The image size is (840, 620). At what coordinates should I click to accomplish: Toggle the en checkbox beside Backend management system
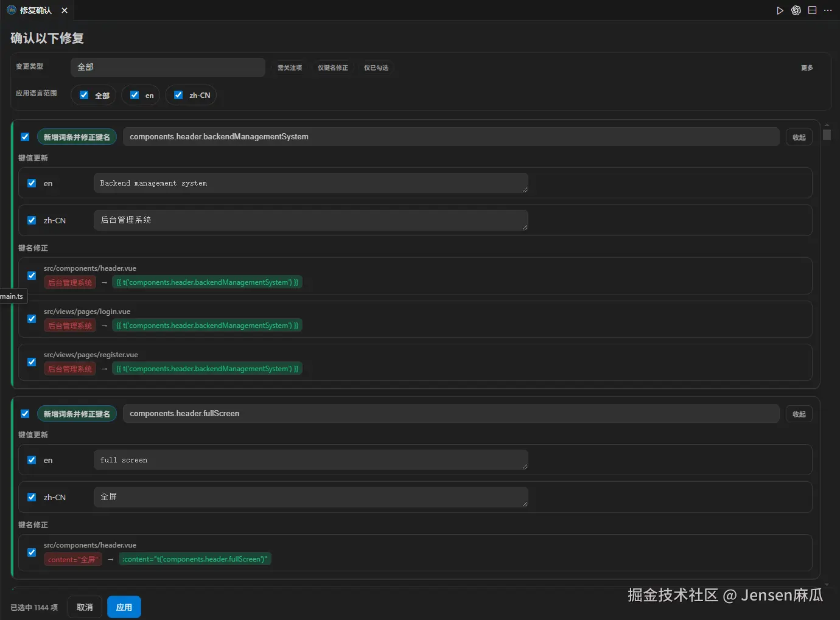click(x=32, y=183)
